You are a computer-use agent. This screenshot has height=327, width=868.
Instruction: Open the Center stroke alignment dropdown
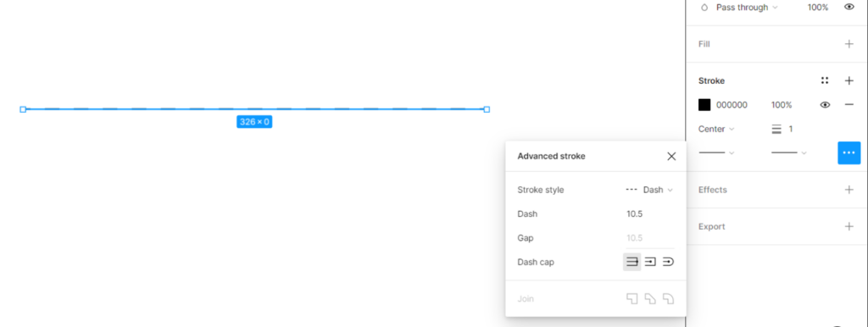coord(716,129)
